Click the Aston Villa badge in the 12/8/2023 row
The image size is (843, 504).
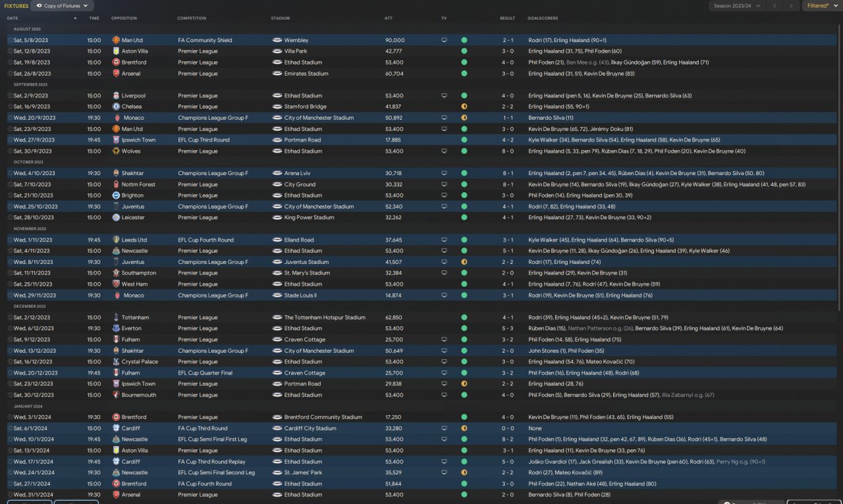[116, 51]
